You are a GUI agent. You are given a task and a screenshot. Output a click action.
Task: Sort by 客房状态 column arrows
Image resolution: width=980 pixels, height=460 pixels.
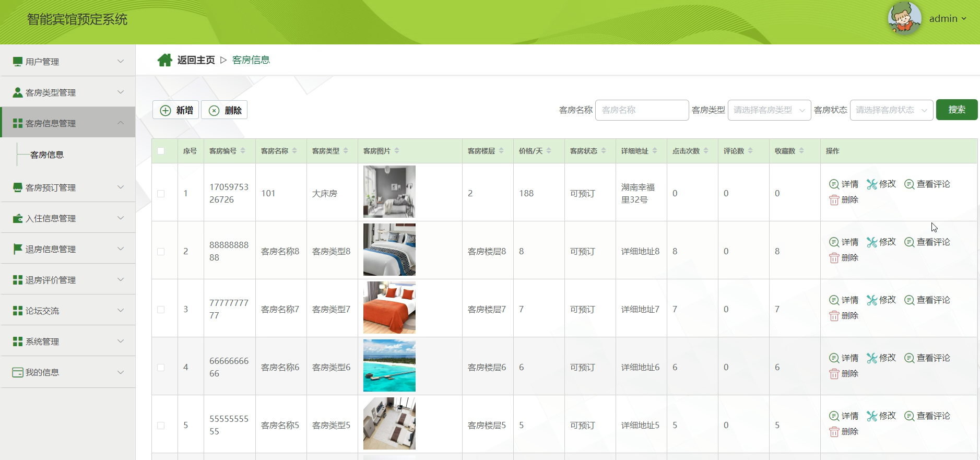pos(604,150)
